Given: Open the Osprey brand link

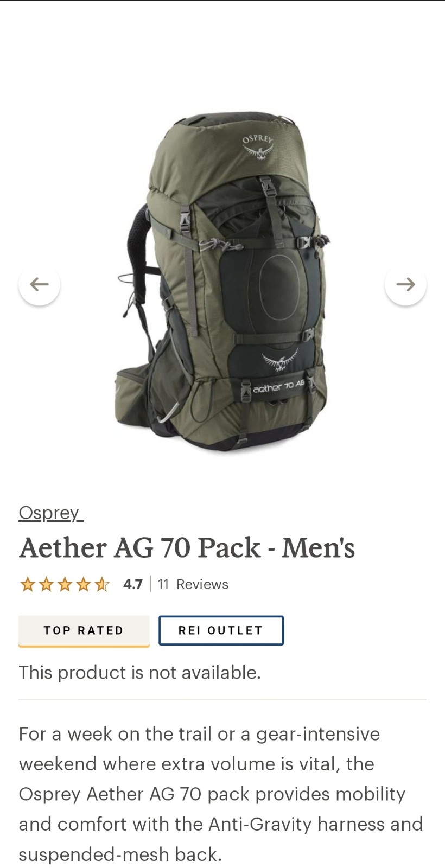Looking at the screenshot, I should (x=51, y=513).
